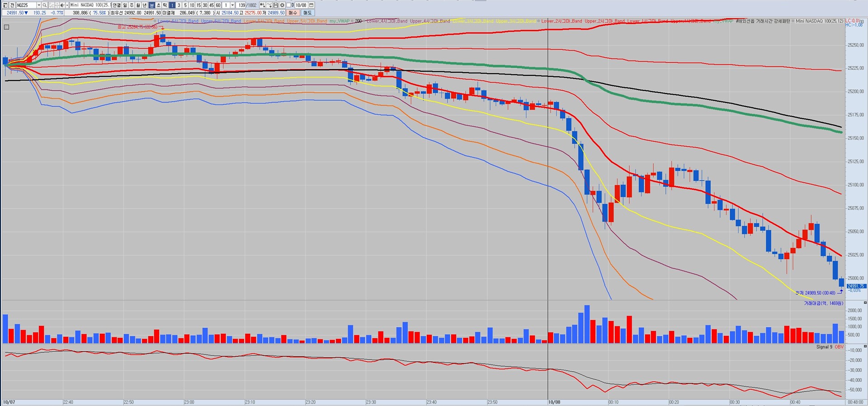The height and width of the screenshot is (406, 868).
Task: Click the 매수 buy button
Action: (293, 13)
